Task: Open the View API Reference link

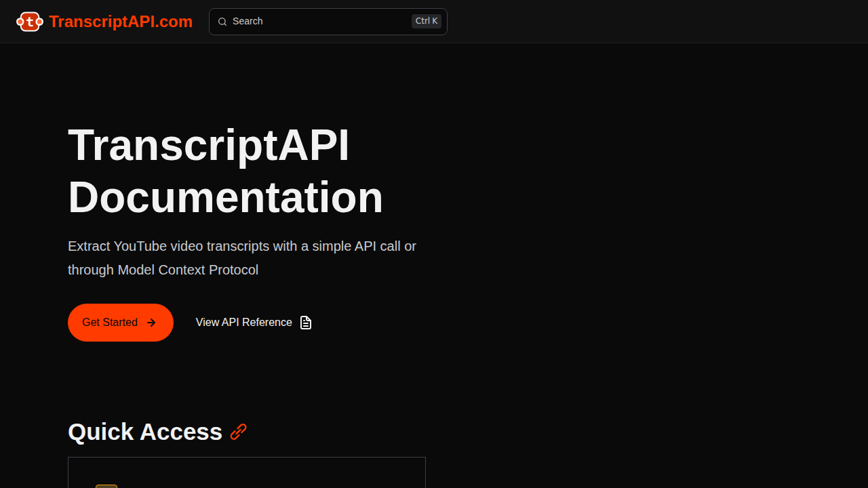Action: [x=254, y=323]
